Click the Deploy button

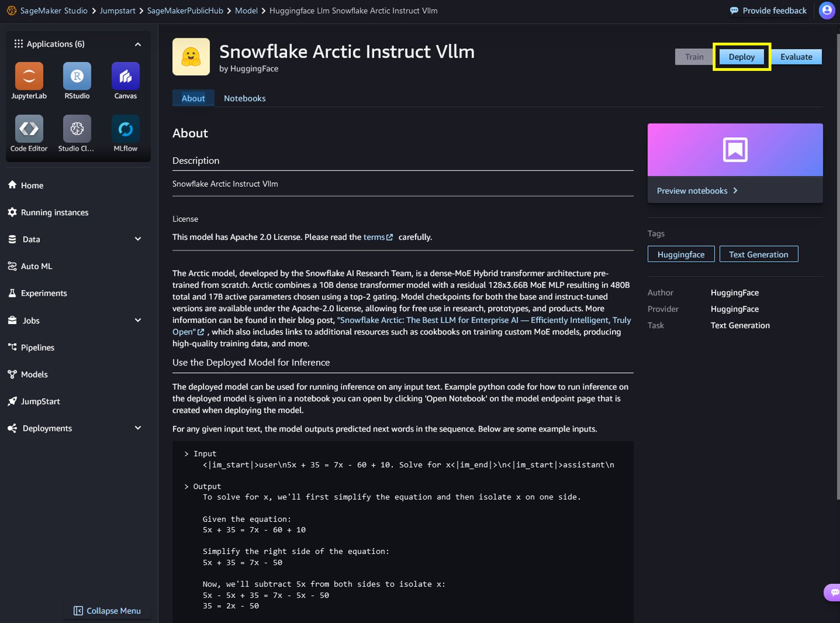click(742, 56)
